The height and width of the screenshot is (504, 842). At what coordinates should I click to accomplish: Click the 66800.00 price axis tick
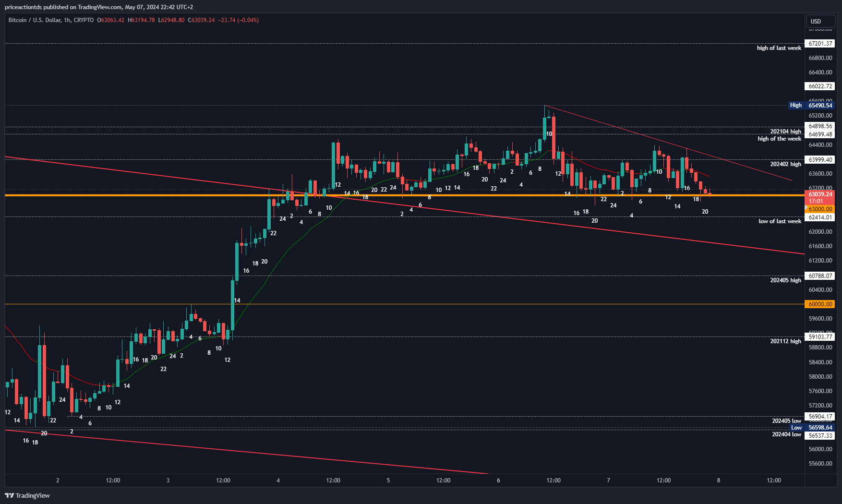tap(820, 58)
